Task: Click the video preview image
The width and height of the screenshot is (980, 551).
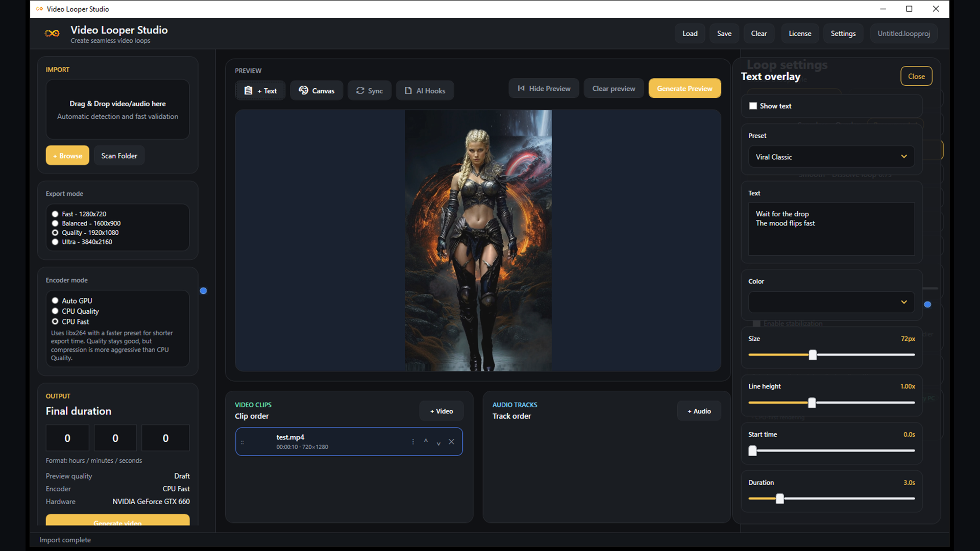Action: [x=478, y=240]
